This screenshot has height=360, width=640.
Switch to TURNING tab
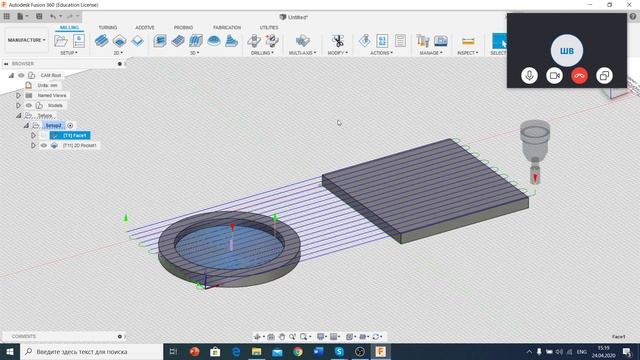[x=108, y=27]
